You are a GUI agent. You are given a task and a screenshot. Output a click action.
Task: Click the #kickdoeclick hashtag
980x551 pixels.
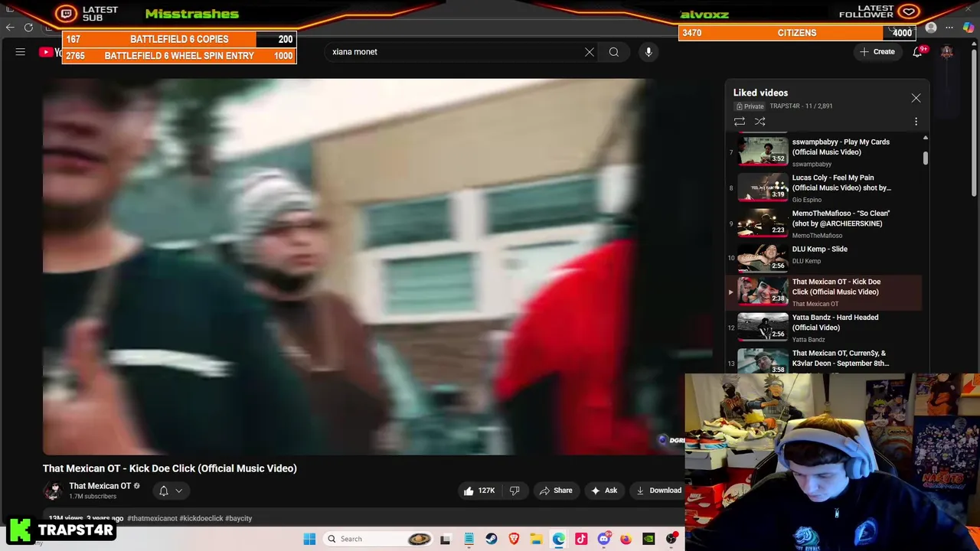click(201, 518)
